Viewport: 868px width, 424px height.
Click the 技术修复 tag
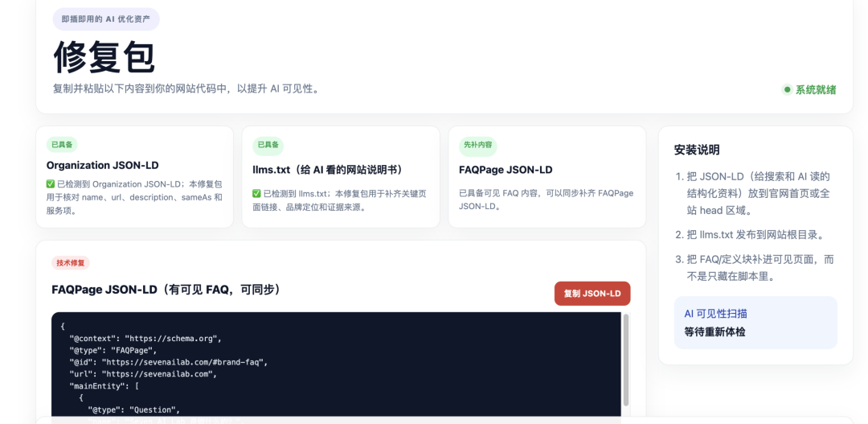click(70, 263)
